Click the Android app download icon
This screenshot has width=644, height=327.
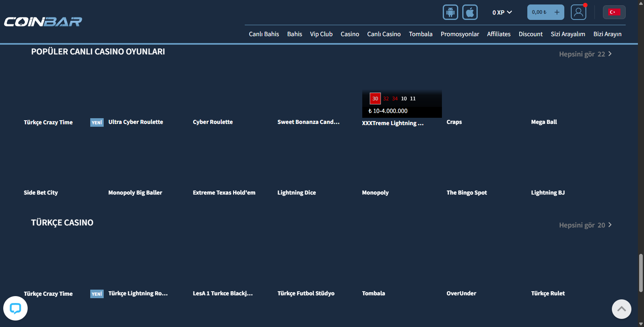[x=450, y=12]
